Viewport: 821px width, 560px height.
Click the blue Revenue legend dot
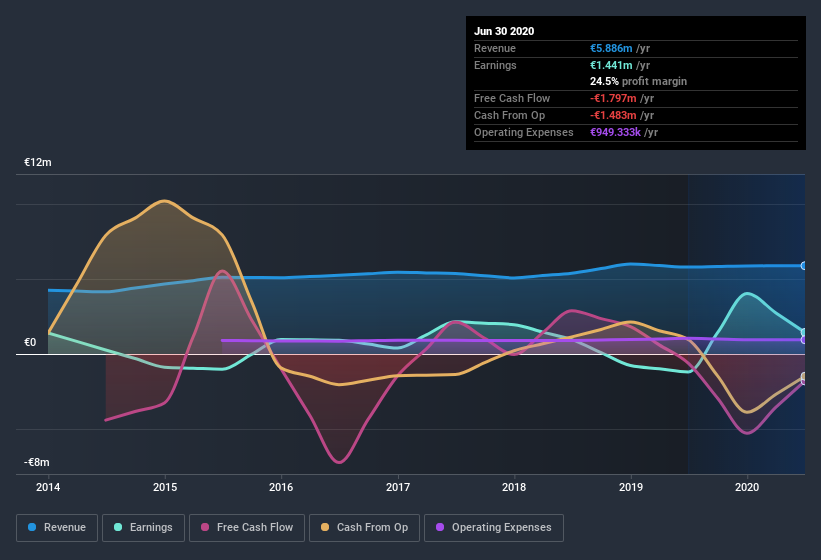(33, 527)
